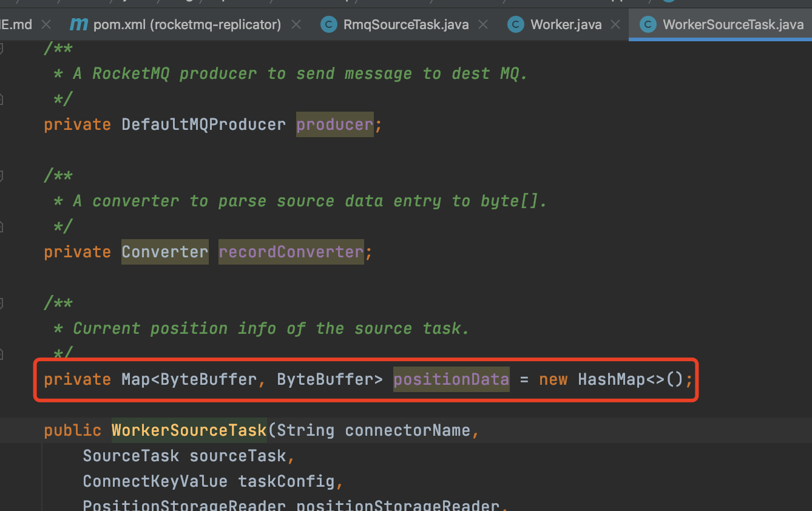812x511 pixels.
Task: Click the WorkerSourceTask constructor name
Action: [x=189, y=430]
